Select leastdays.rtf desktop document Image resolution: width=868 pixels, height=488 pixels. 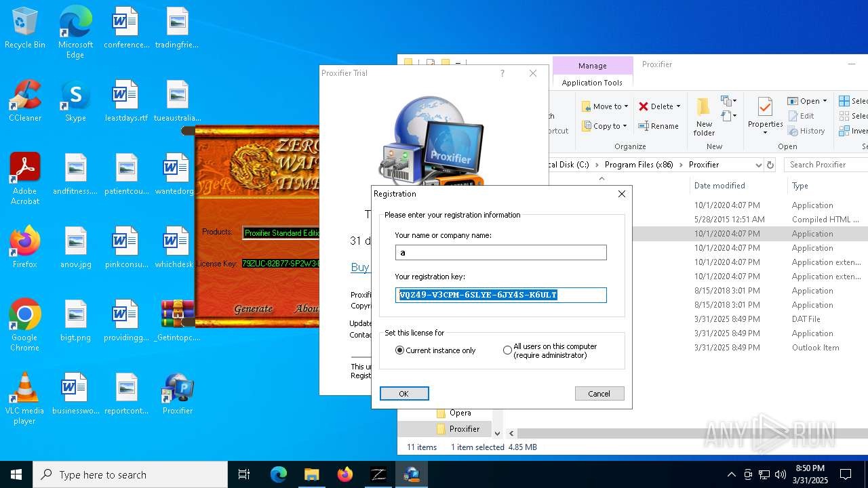tap(126, 102)
